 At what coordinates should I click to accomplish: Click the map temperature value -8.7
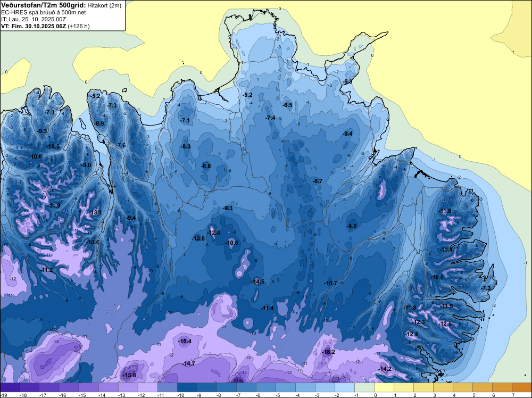coord(318,181)
